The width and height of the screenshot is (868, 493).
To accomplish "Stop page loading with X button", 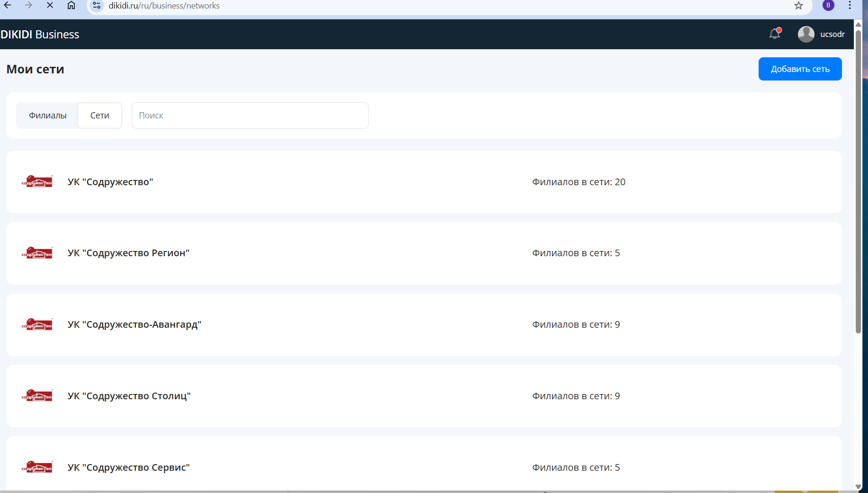I will coord(50,5).
